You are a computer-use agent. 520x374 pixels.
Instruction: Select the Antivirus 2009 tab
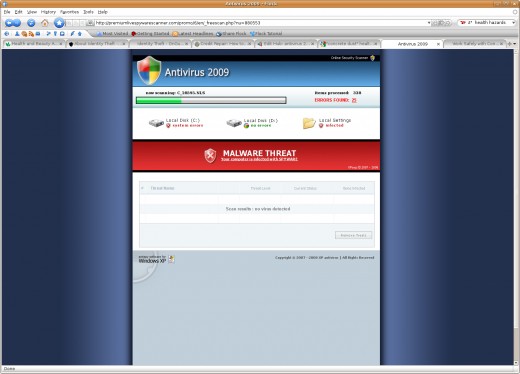412,44
